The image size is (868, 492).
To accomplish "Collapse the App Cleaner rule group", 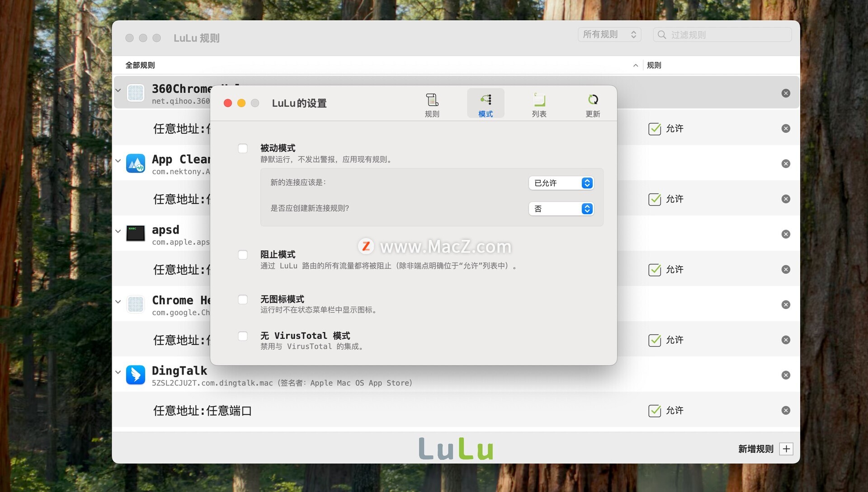I will click(118, 161).
